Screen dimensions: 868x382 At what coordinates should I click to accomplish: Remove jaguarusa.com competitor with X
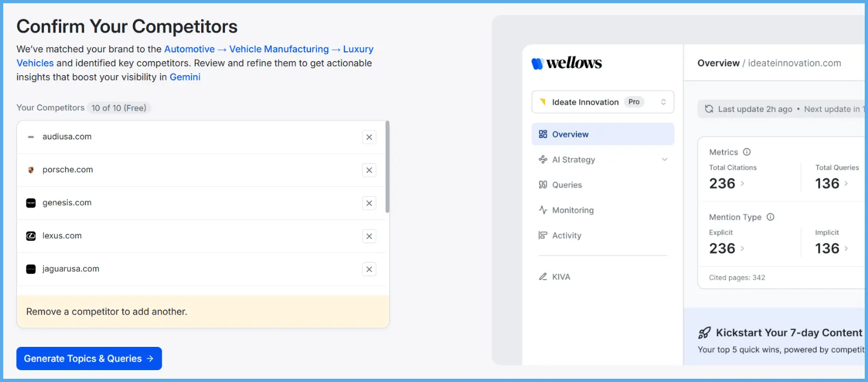[369, 269]
